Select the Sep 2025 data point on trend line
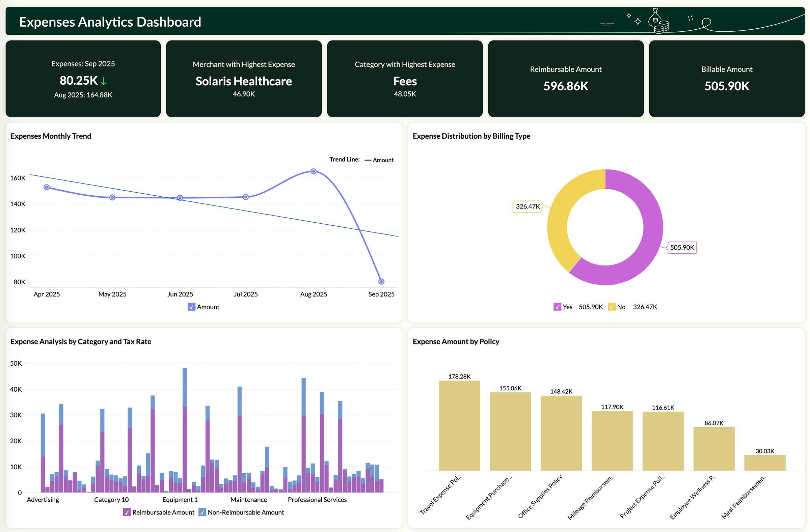 click(x=381, y=281)
